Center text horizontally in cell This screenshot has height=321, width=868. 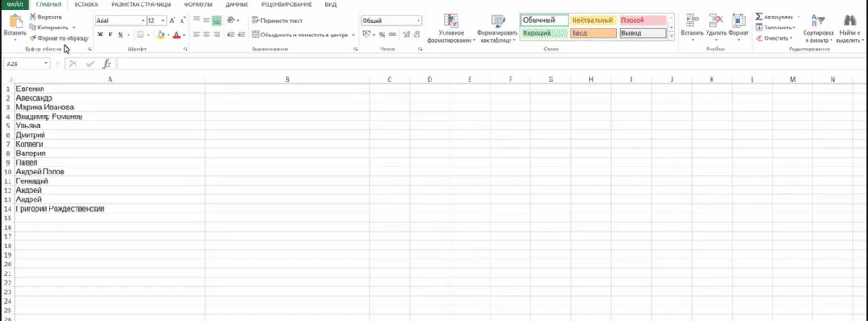pyautogui.click(x=206, y=35)
